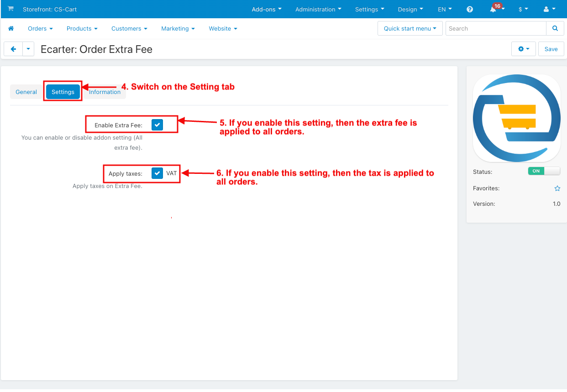
Task: Toggle the Enable Extra Fee checkbox
Action: tap(157, 125)
